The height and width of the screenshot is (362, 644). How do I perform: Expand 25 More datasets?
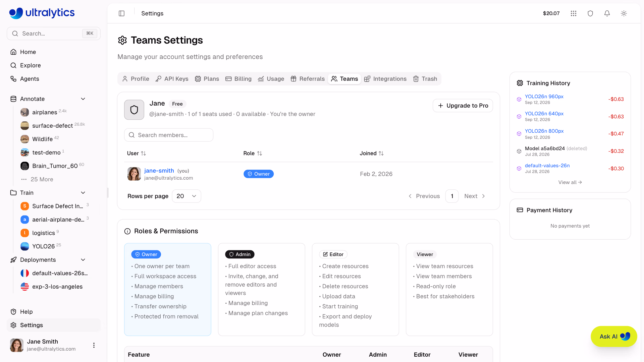click(37, 179)
